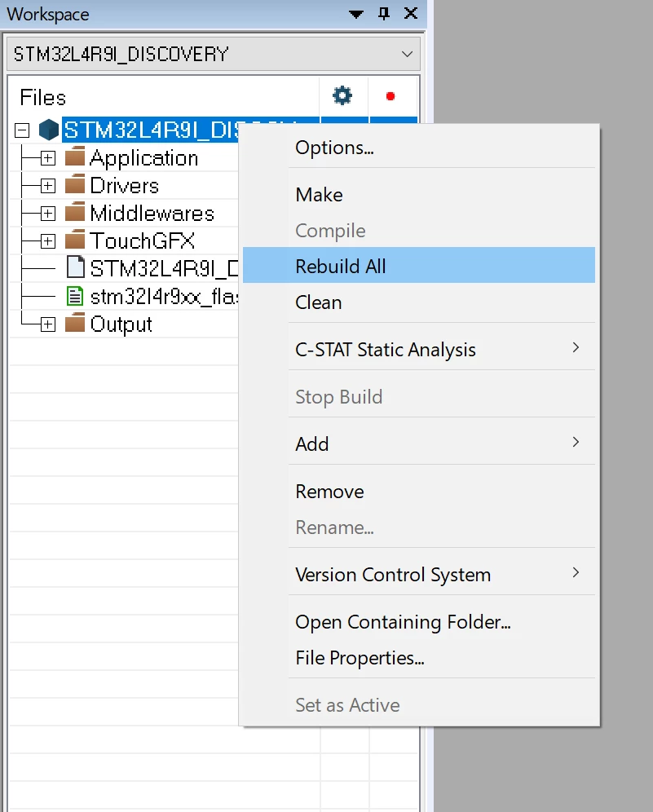Click the blue cube project icon
Image resolution: width=653 pixels, height=812 pixels.
click(49, 130)
